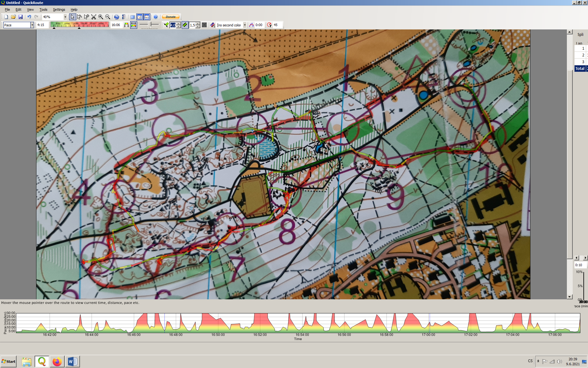Undo the last action
The height and width of the screenshot is (368, 588).
click(x=29, y=17)
